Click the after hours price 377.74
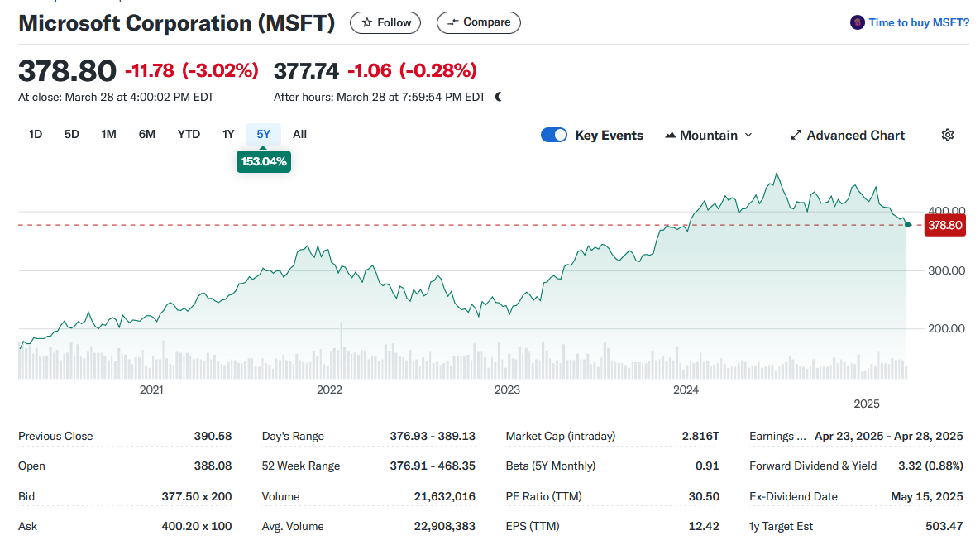 point(306,71)
